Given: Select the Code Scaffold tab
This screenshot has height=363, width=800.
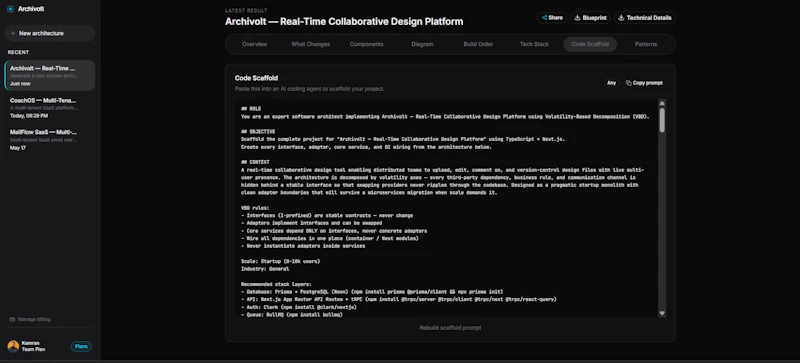Looking at the screenshot, I should 590,44.
